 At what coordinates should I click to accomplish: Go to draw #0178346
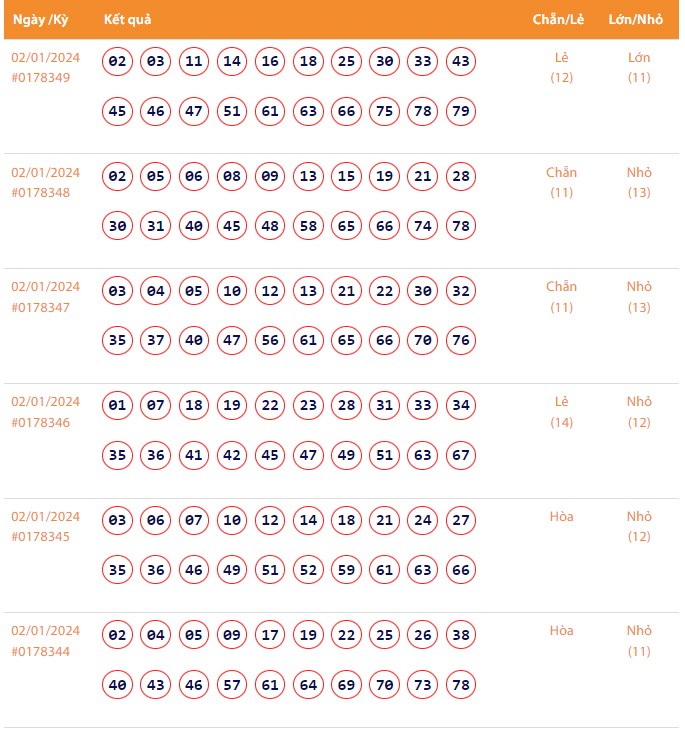tap(41, 422)
